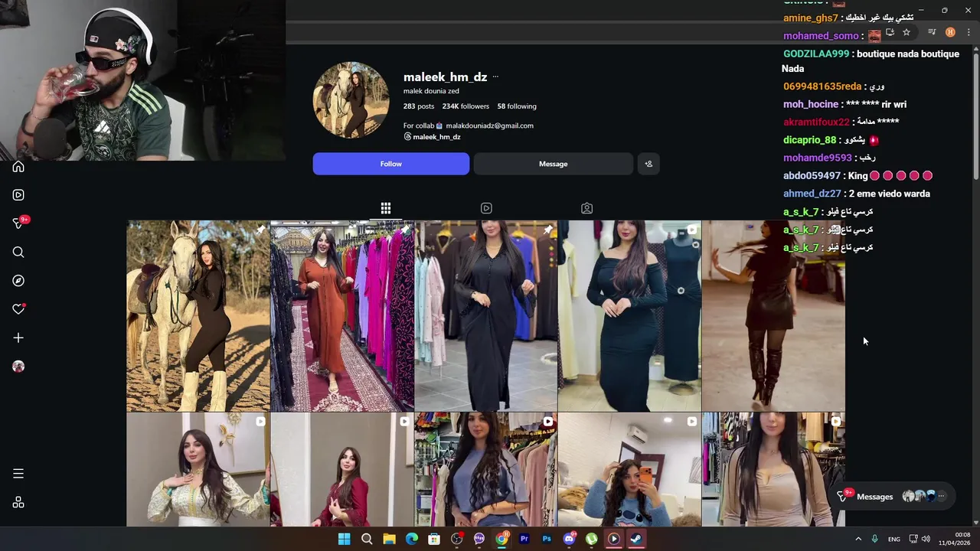The width and height of the screenshot is (980, 551).
Task: Open reel with brown boots
Action: tap(773, 316)
